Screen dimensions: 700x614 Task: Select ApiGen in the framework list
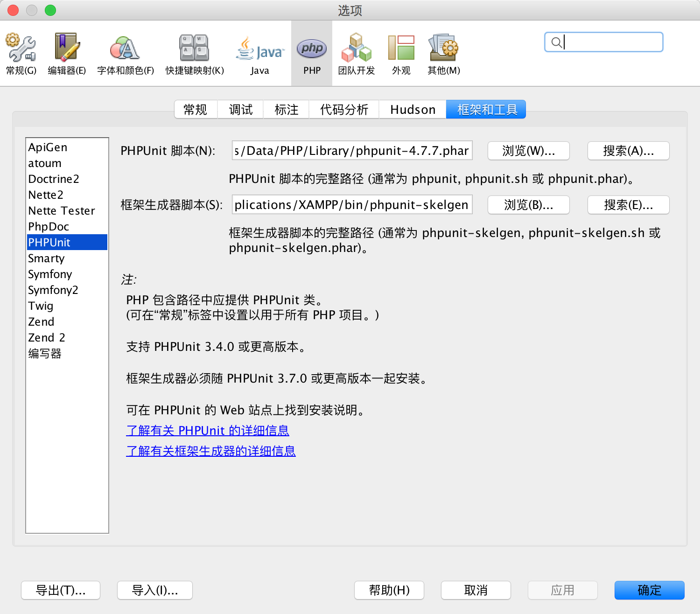(x=67, y=147)
